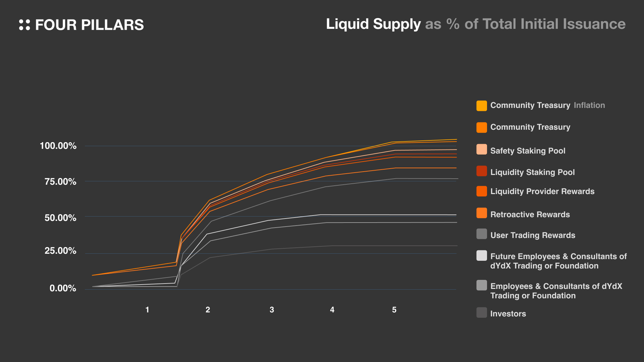Click year 5 on the x-axis
Image resolution: width=644 pixels, height=362 pixels.
click(x=394, y=310)
